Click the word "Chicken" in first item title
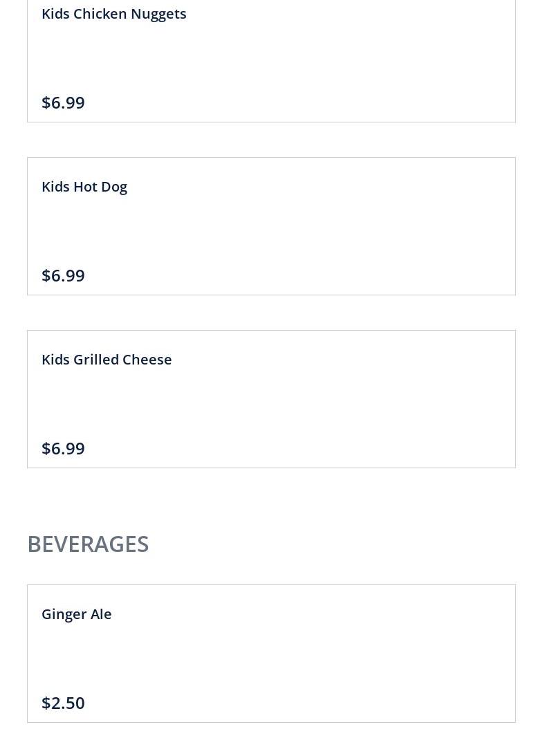 (x=100, y=14)
